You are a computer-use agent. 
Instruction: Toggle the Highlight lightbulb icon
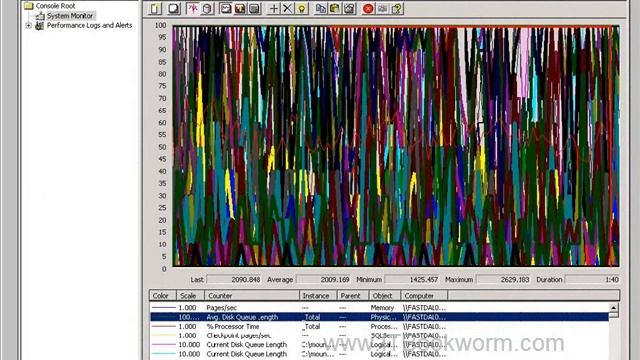pos(302,9)
